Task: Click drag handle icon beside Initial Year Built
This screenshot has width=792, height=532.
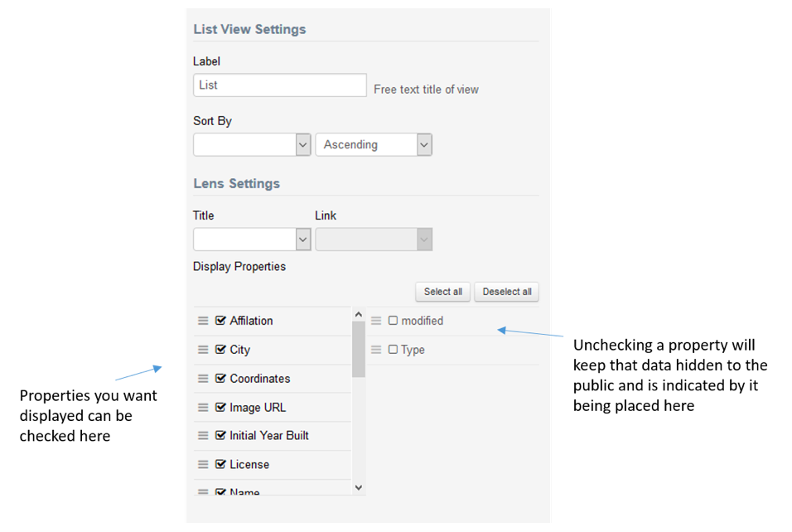Action: tap(203, 436)
